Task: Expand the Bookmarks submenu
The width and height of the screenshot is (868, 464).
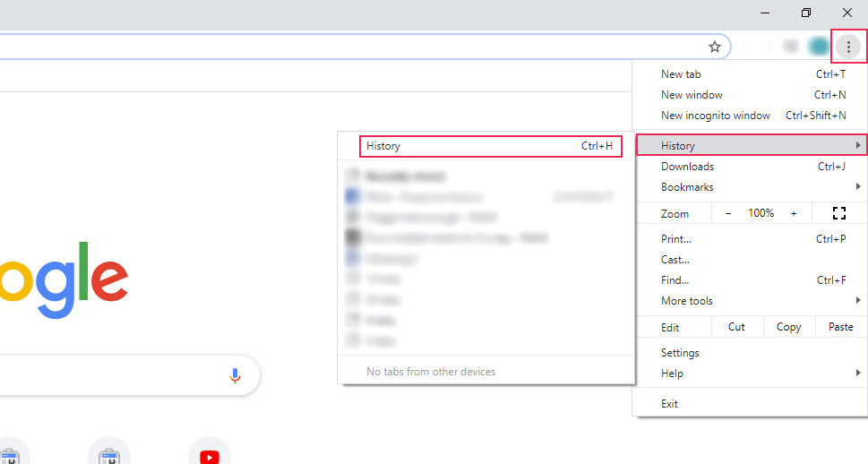Action: [750, 187]
